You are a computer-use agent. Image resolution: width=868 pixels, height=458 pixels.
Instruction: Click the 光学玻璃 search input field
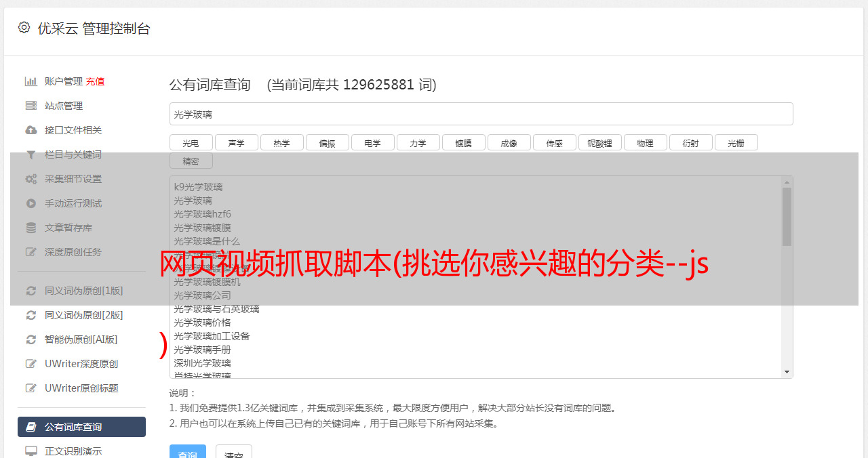481,114
